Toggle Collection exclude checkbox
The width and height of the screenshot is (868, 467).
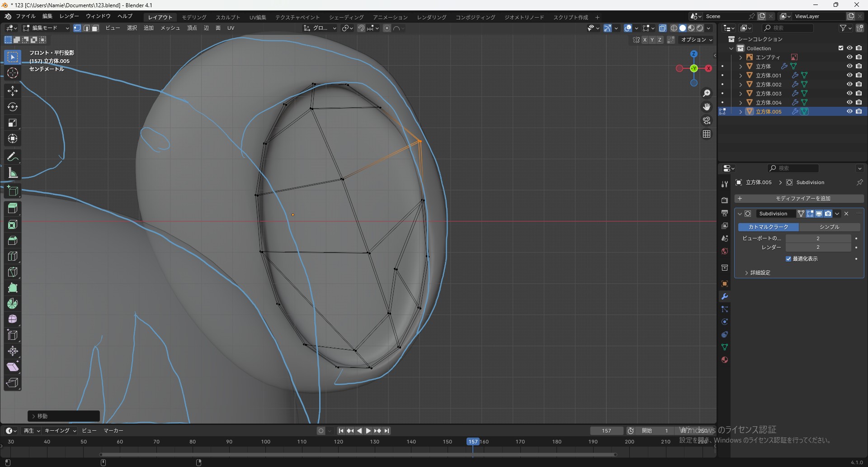pos(841,48)
